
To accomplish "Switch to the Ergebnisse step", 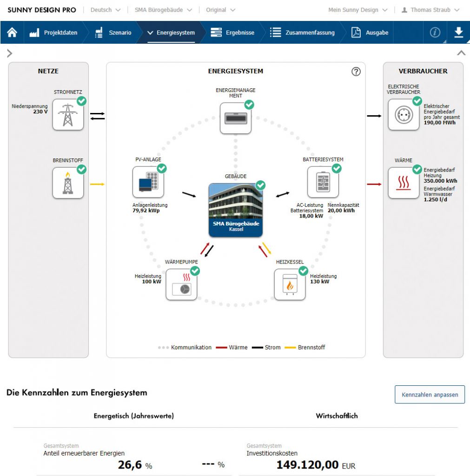I will click(x=240, y=33).
